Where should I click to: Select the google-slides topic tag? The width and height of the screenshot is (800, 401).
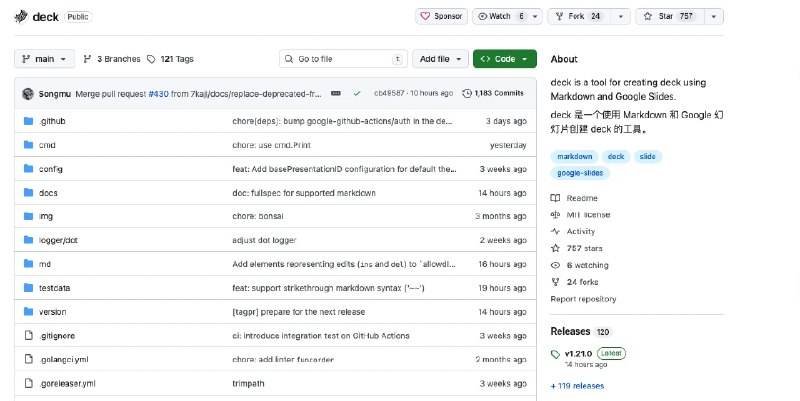pyautogui.click(x=580, y=173)
